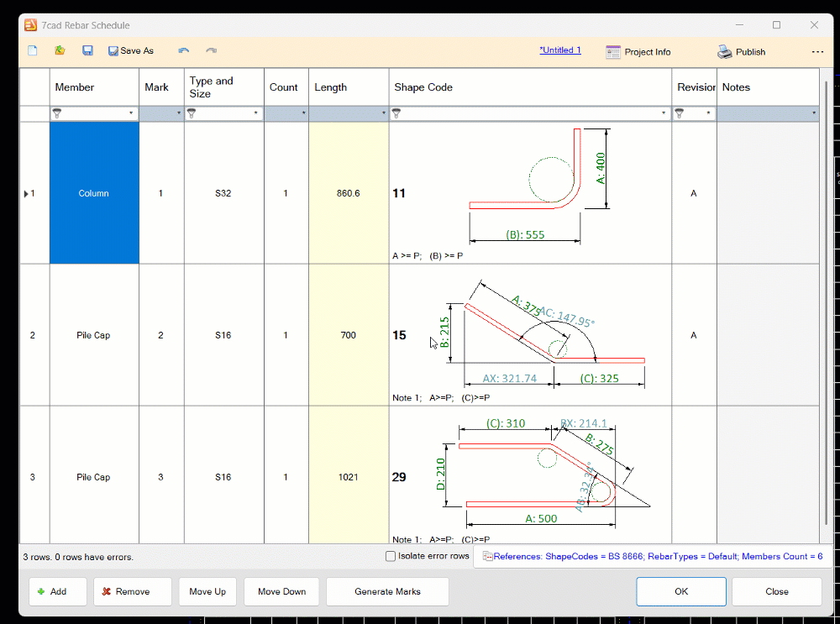Open the *Untitled 1 document link

pos(560,50)
